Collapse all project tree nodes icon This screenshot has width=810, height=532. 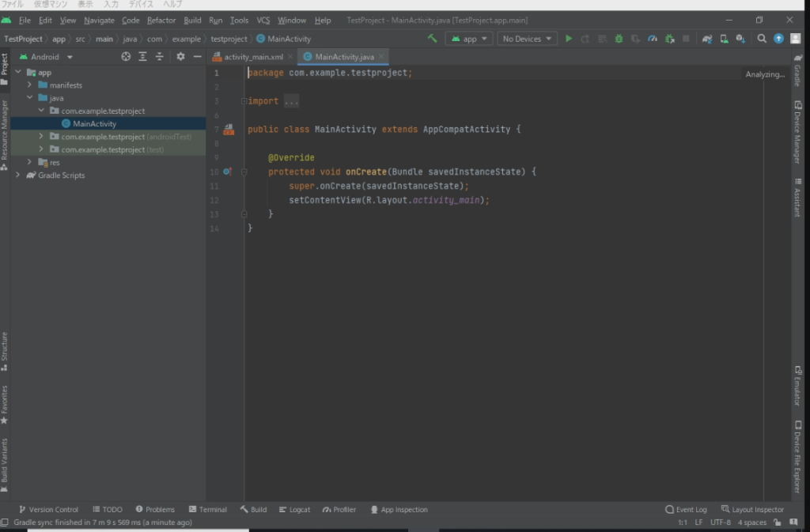(159, 57)
